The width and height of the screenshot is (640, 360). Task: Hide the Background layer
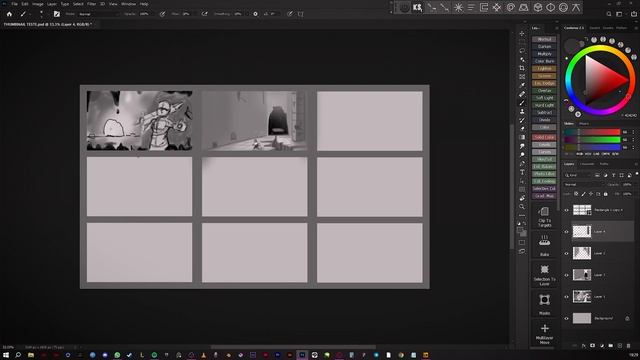pyautogui.click(x=567, y=318)
